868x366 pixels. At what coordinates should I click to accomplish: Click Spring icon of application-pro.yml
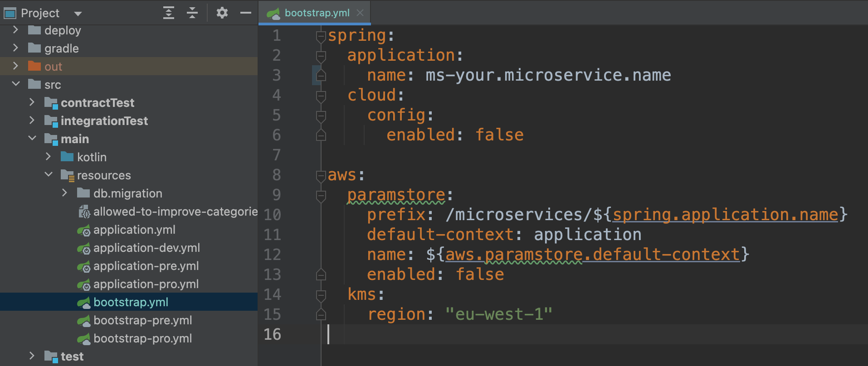coord(84,284)
